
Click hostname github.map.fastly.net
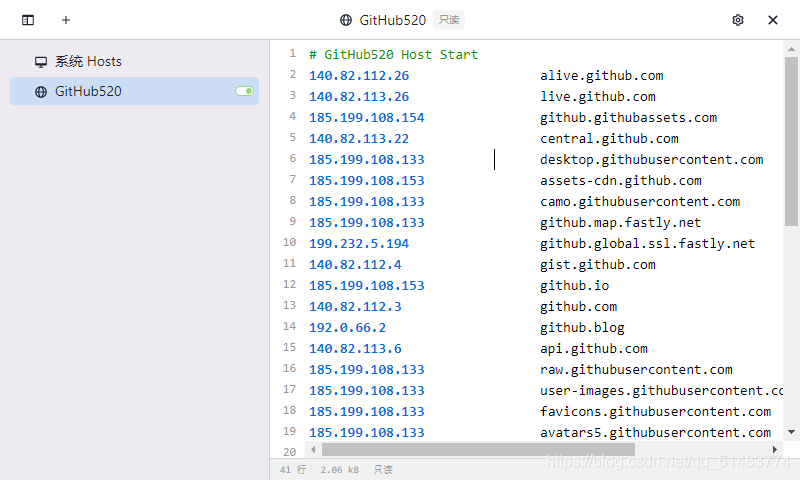pyautogui.click(x=620, y=222)
